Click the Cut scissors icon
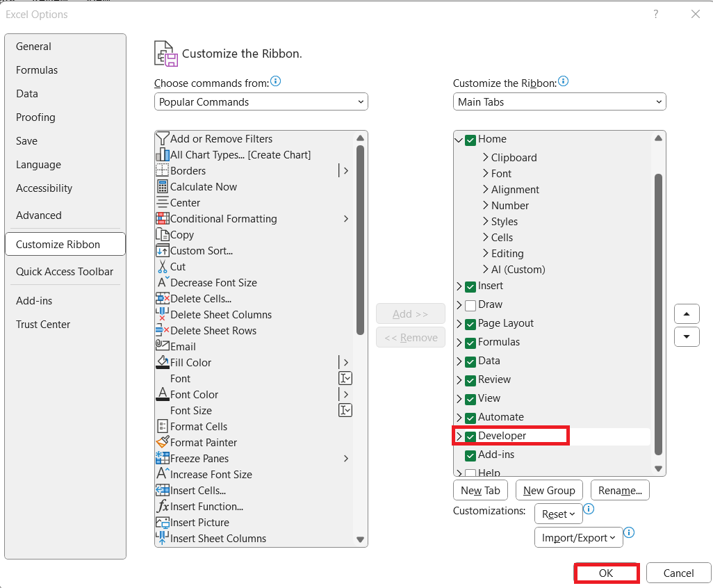The height and width of the screenshot is (588, 713). [163, 266]
